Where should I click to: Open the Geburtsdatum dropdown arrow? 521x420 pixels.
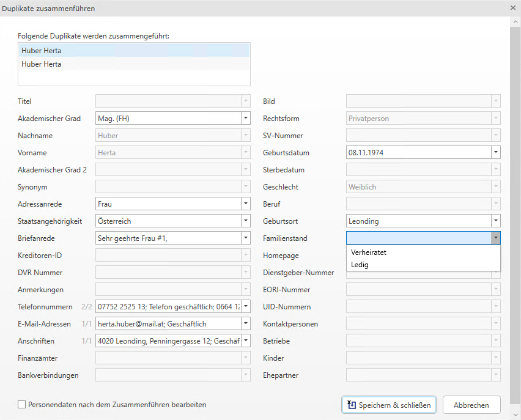495,153
